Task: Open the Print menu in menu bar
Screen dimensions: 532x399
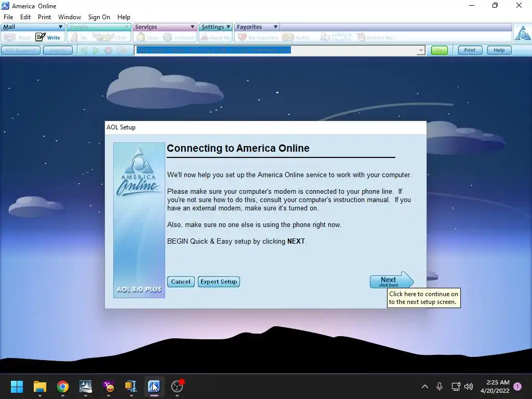Action: 44,17
